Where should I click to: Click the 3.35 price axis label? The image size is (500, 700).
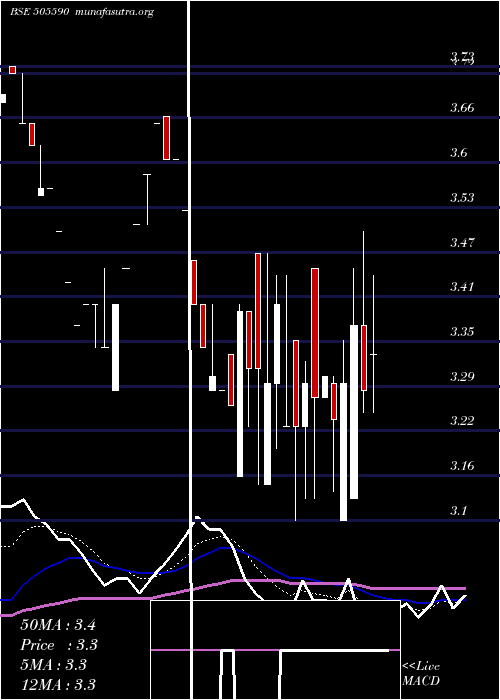tap(462, 331)
